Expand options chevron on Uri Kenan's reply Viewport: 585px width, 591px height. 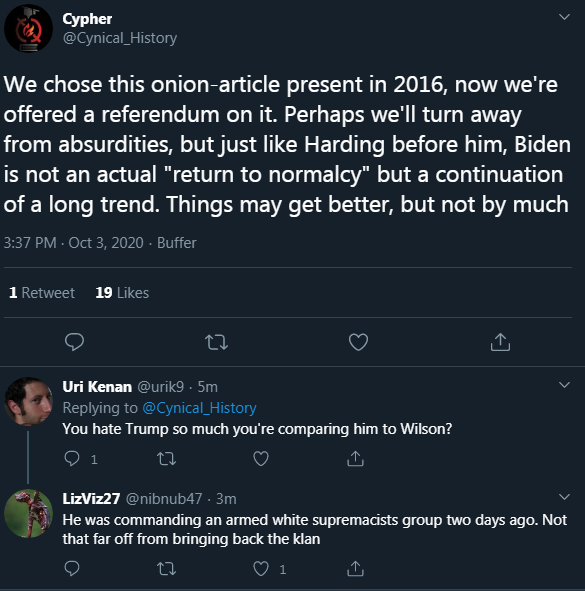[564, 385]
